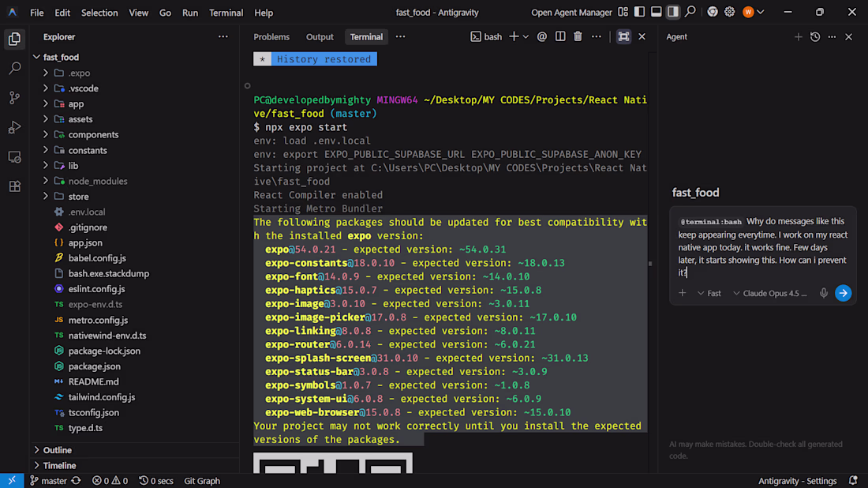The image size is (868, 488).
Task: Switch to the Problems tab
Action: click(271, 37)
